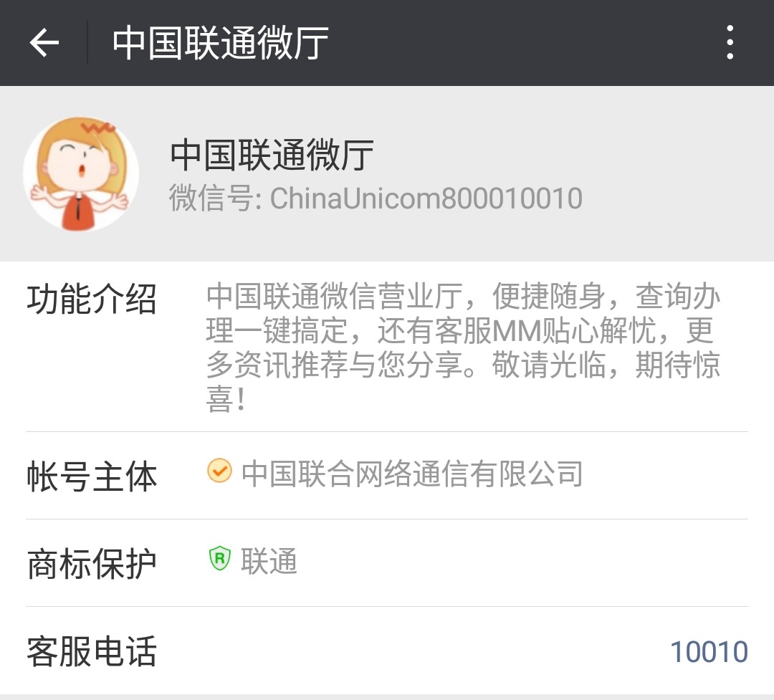Viewport: 774px width, 700px height.
Task: Open the 帐号主体 company details
Action: click(x=387, y=476)
